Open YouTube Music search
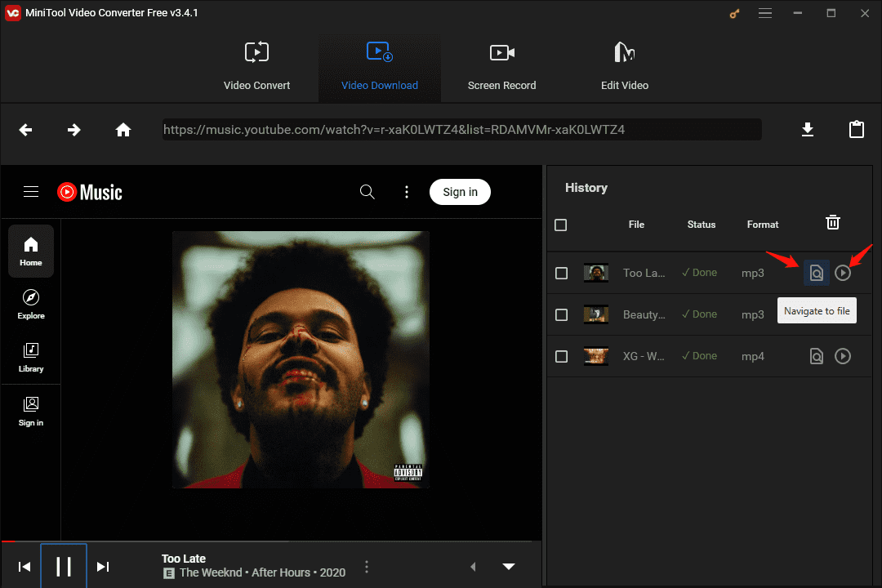 coord(367,192)
